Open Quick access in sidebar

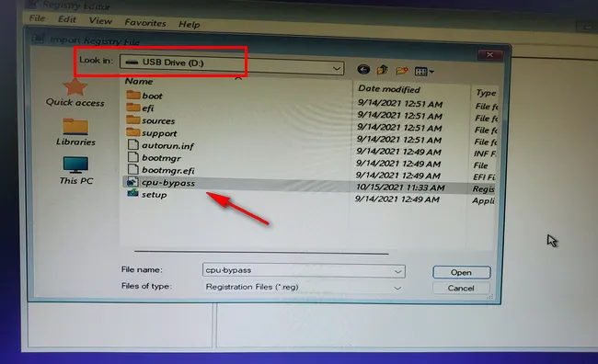[x=75, y=93]
